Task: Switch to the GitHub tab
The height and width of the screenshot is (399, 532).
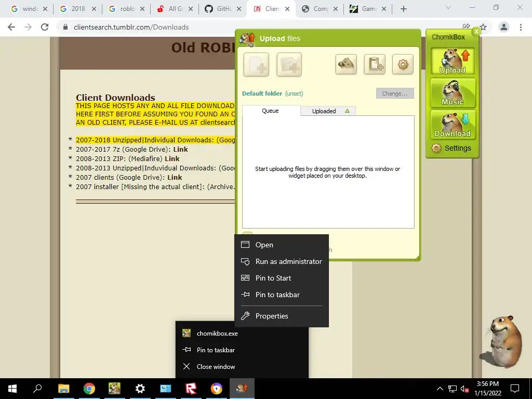Action: [220, 9]
